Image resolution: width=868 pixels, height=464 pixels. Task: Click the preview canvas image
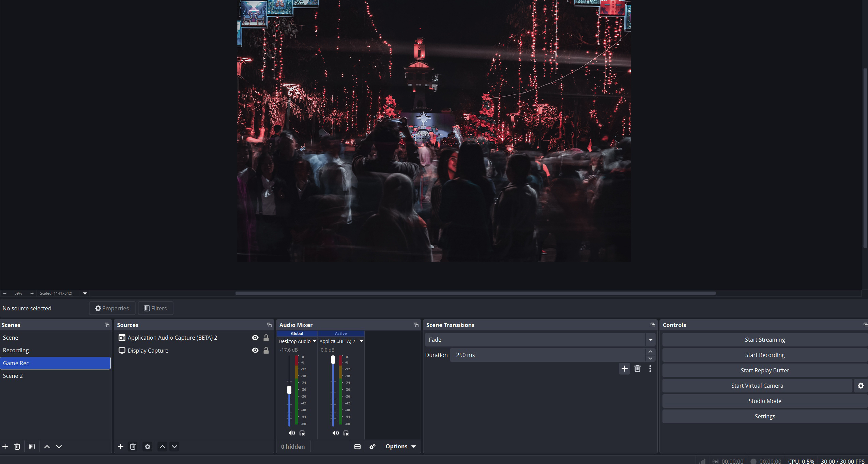(x=434, y=131)
